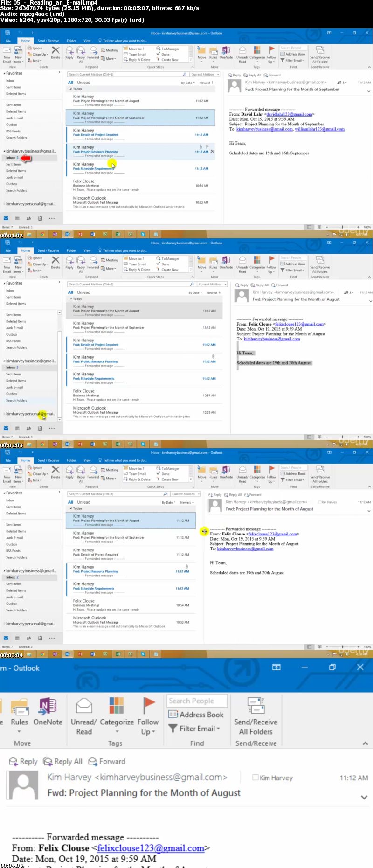Click ribbon Forward in the 00:01:02 frame
Image resolution: width=373 pixels, height=868 pixels.
[x=93, y=52]
